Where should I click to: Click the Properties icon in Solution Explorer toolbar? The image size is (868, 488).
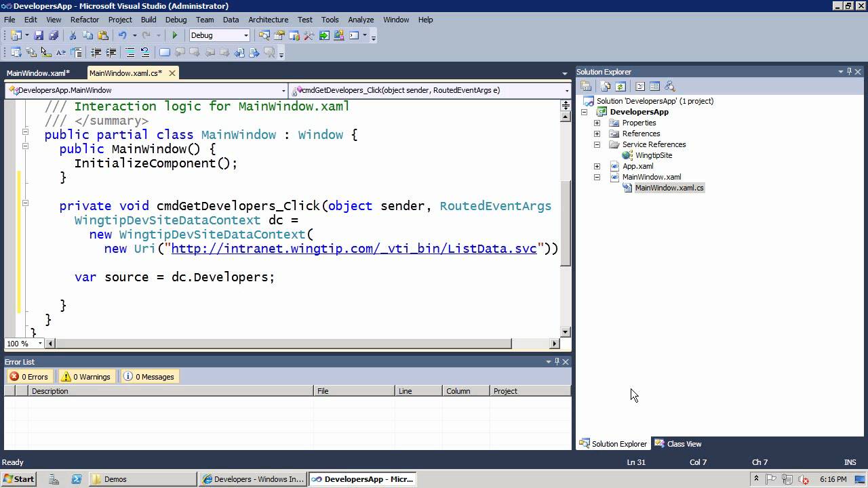pyautogui.click(x=587, y=86)
